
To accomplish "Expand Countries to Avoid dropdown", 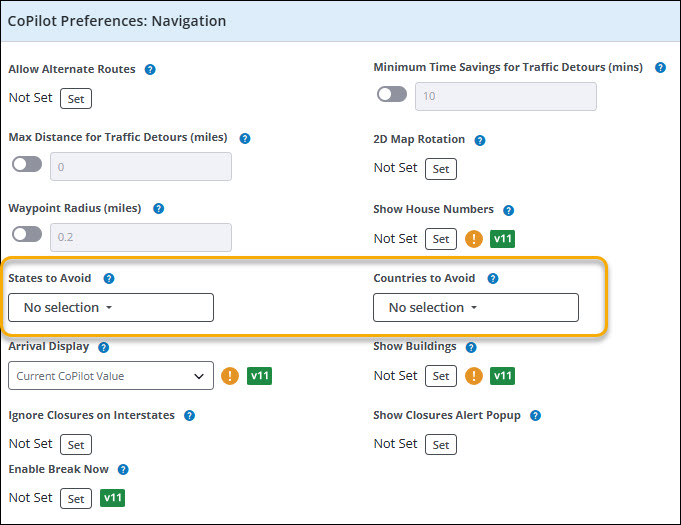I will click(476, 307).
